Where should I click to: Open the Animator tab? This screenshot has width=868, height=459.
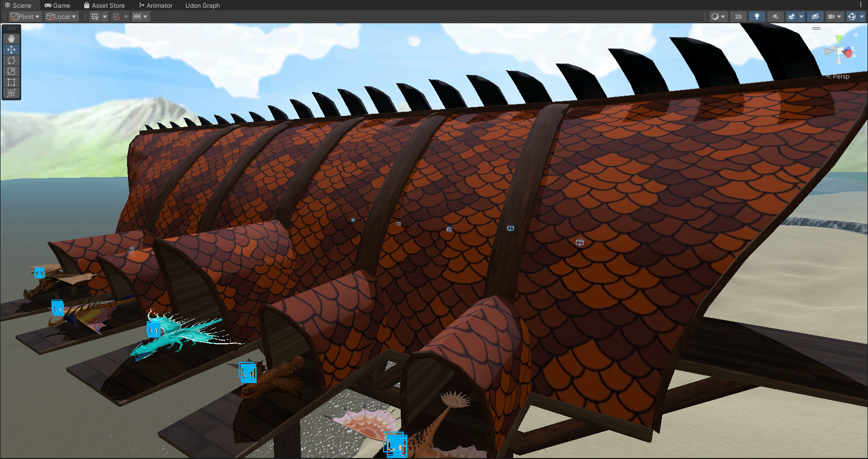155,5
